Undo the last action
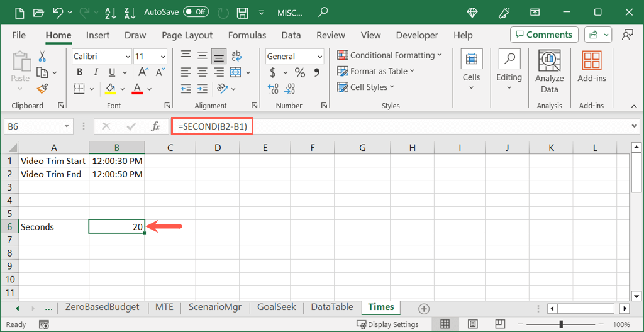Viewport: 644px width, 332px height. [58, 13]
